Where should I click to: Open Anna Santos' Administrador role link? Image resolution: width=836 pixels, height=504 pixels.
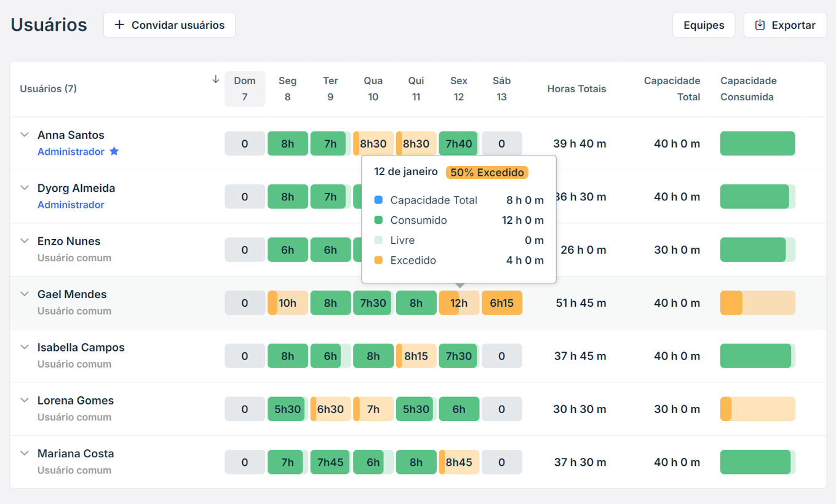point(71,152)
